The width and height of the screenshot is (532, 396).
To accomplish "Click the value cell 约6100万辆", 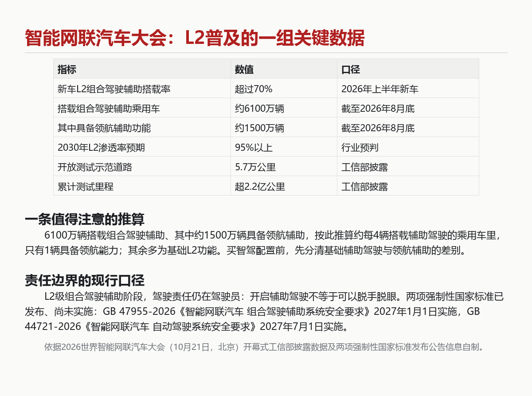I will coord(284,108).
